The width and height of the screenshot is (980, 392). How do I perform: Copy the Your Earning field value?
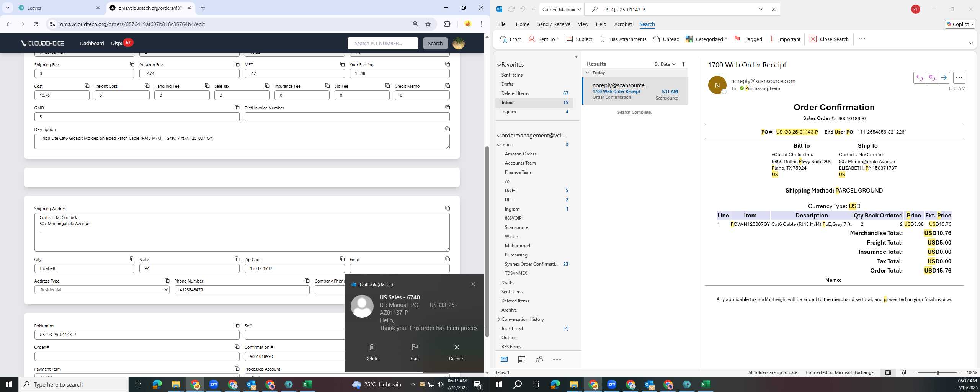click(448, 64)
